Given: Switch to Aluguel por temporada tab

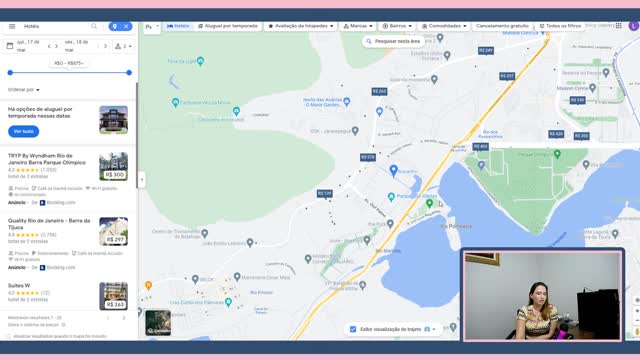Looking at the screenshot, I should point(228,26).
